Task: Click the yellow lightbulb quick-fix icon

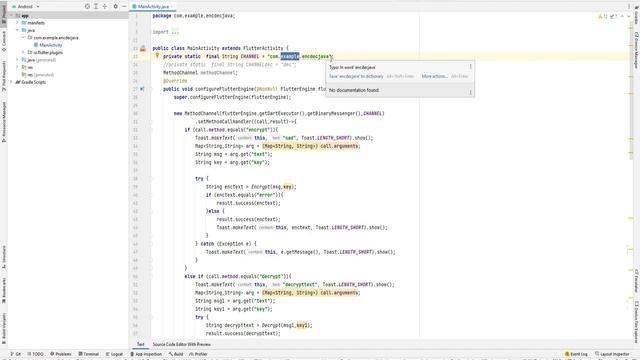Action: click(x=157, y=56)
